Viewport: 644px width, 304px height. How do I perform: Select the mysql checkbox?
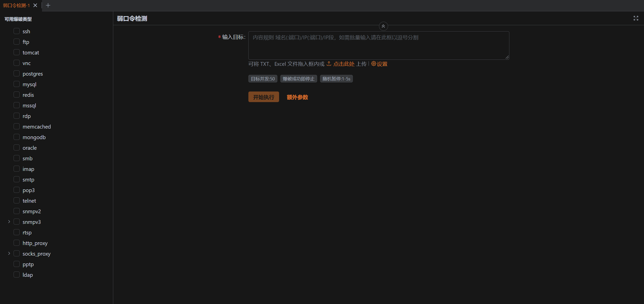tap(17, 84)
